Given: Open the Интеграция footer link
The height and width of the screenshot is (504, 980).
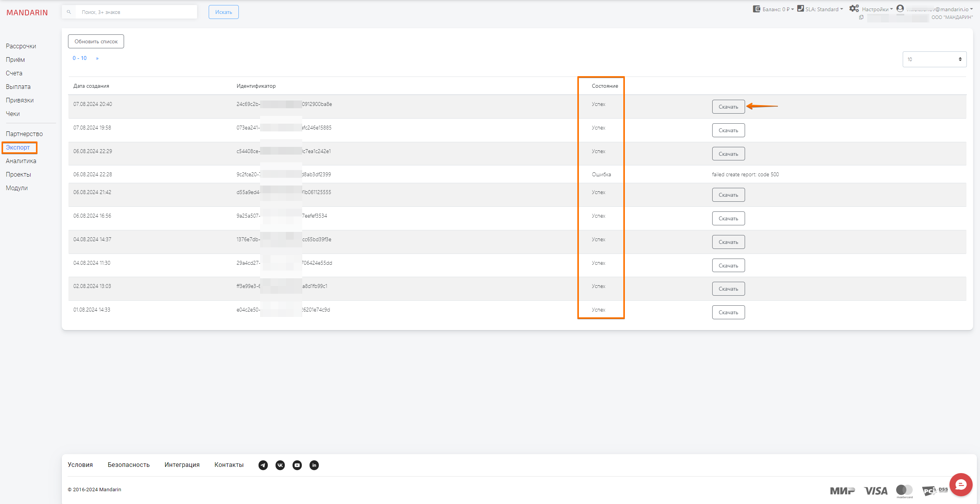Looking at the screenshot, I should 182,465.
